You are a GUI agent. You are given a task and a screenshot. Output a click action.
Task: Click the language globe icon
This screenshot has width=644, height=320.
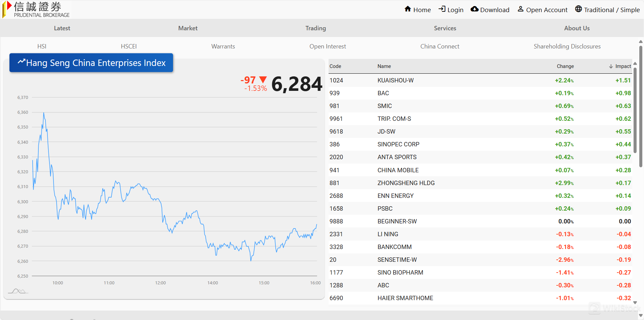578,9
